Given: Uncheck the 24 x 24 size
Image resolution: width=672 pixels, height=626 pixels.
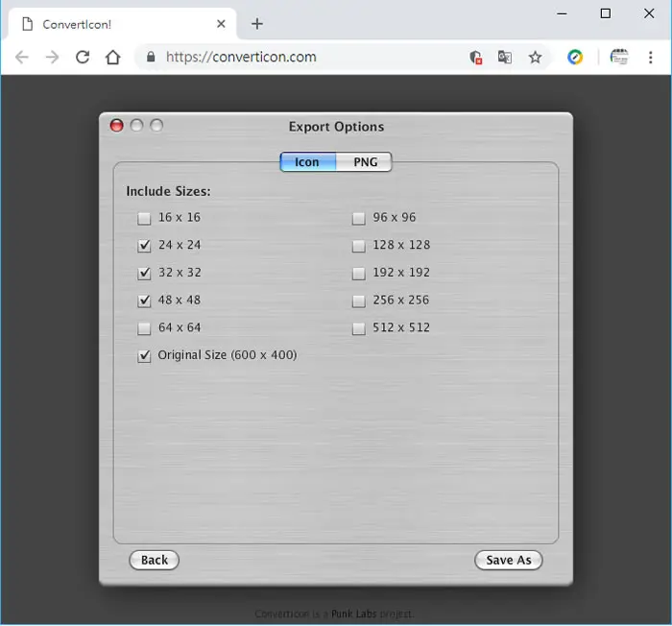Looking at the screenshot, I should (x=144, y=246).
